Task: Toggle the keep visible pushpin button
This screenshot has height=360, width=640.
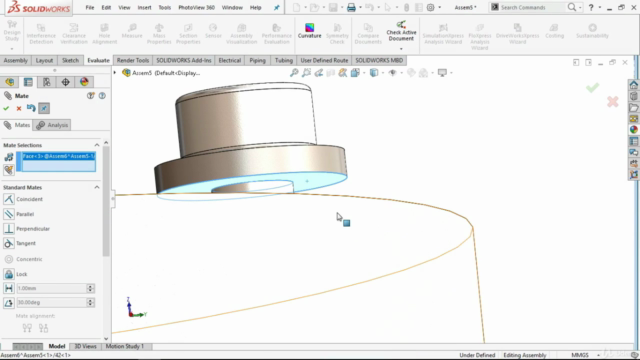Action: (44, 108)
